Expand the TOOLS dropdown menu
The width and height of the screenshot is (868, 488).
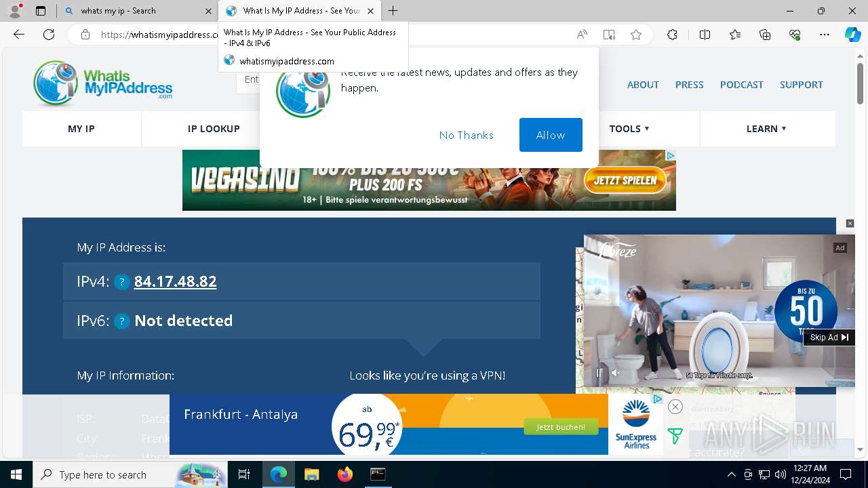(629, 129)
